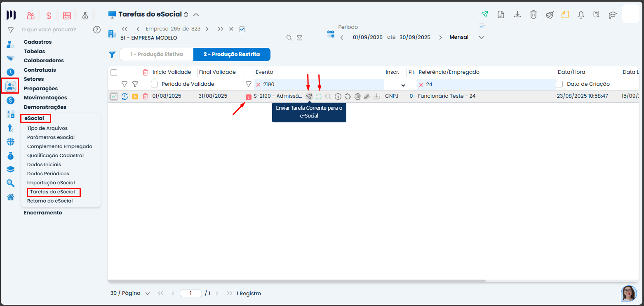Send current task to eSocial paper-plane icon
Image resolution: width=644 pixels, height=306 pixels.
(309, 96)
